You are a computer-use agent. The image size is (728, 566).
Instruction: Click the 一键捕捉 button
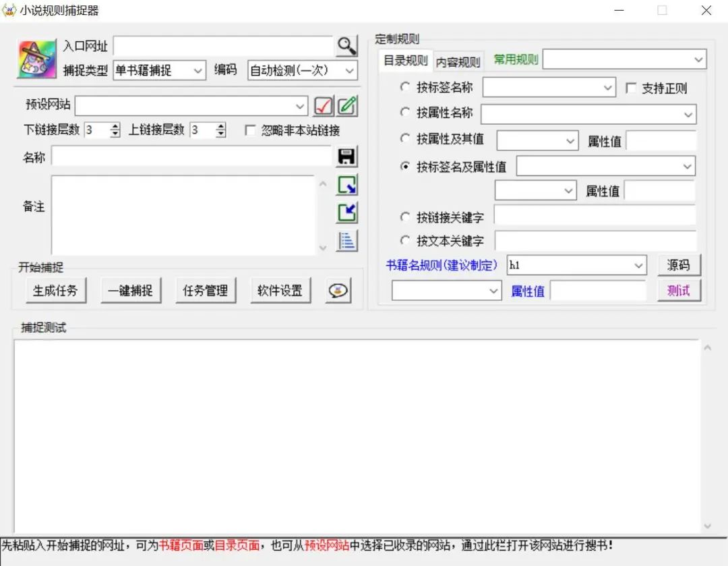[131, 291]
